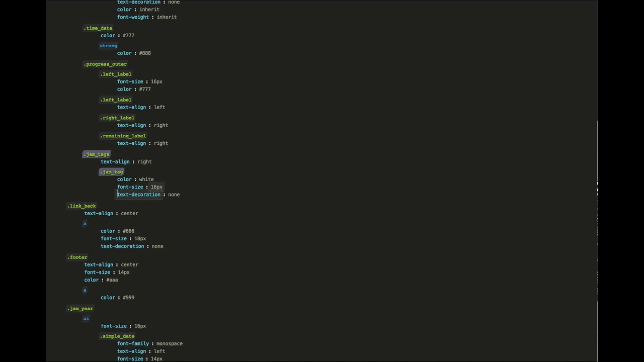Select the #999 color value

128,298
